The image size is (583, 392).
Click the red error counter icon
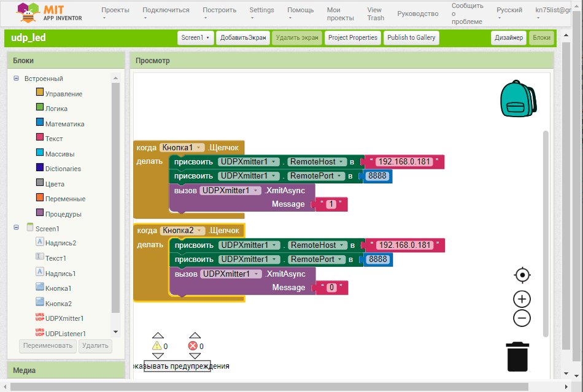tap(193, 346)
